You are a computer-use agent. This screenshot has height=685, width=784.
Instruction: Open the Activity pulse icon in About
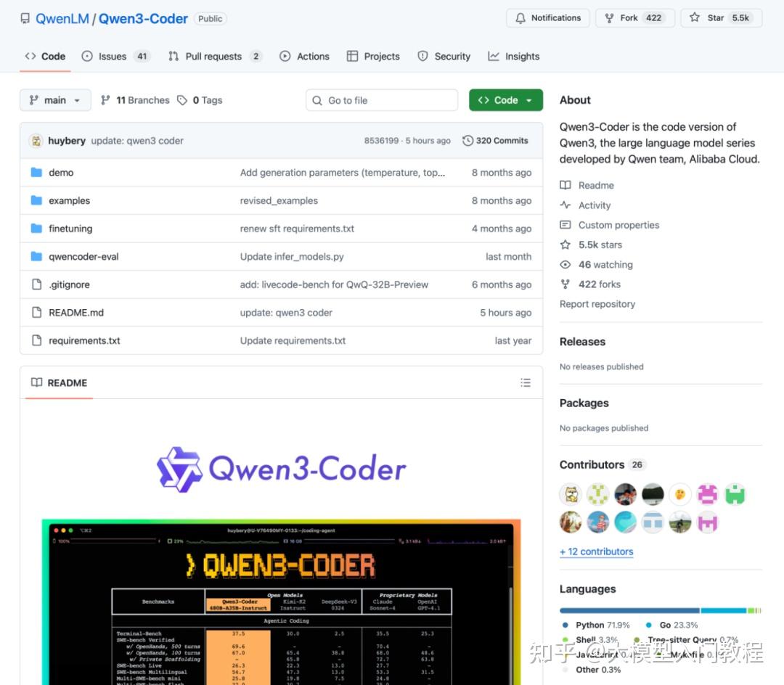point(565,205)
